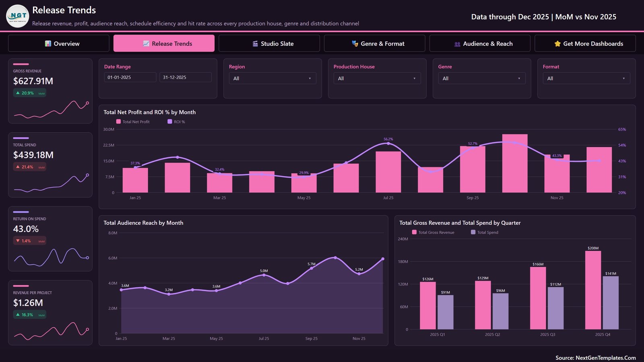Click the $439.18M total spend value
Image resolution: width=644 pixels, height=362 pixels.
point(33,155)
